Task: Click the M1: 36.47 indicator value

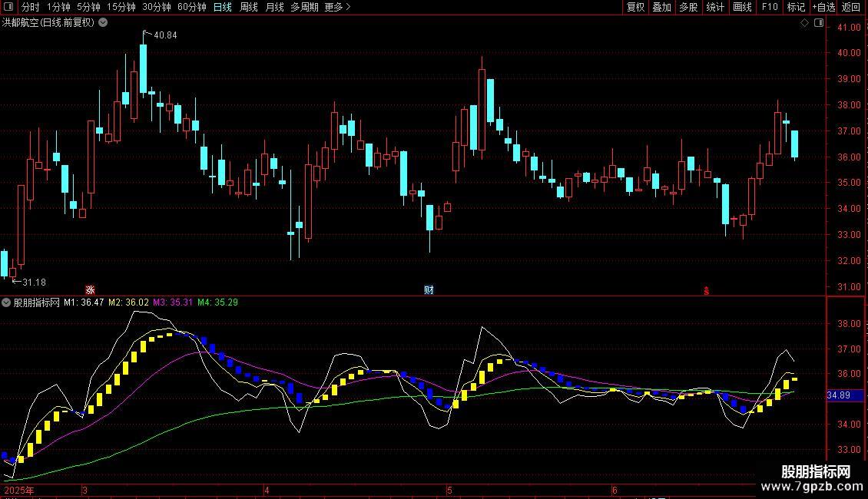Action: tap(84, 302)
